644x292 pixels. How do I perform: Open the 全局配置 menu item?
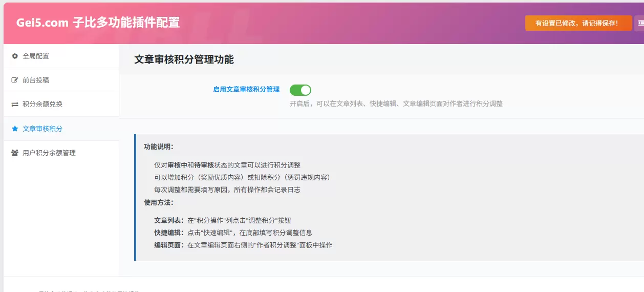pos(61,56)
